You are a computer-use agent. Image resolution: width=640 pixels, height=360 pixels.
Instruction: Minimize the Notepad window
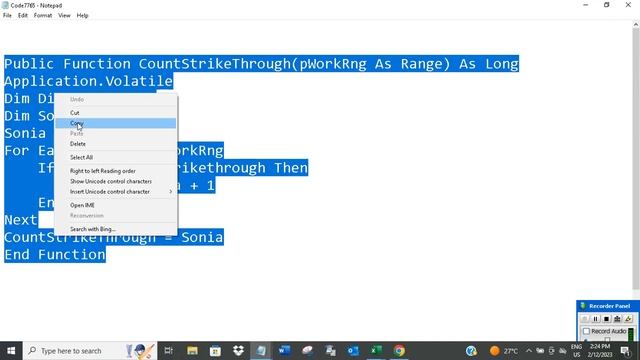(586, 5)
